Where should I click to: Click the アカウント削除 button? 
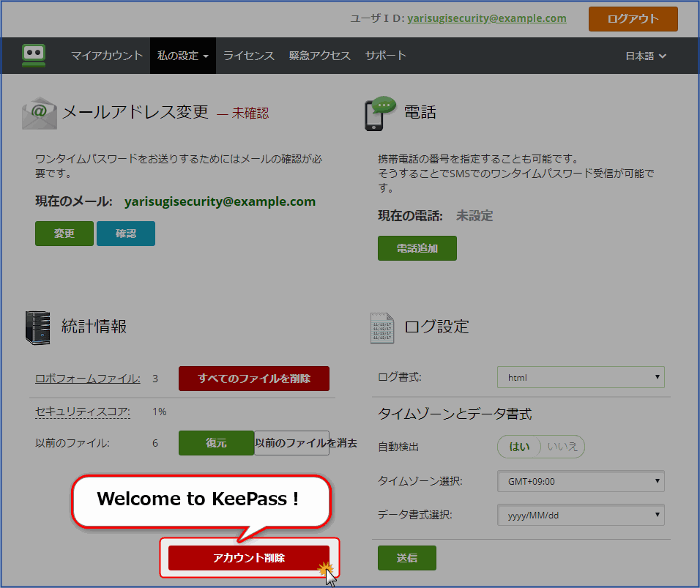(249, 558)
